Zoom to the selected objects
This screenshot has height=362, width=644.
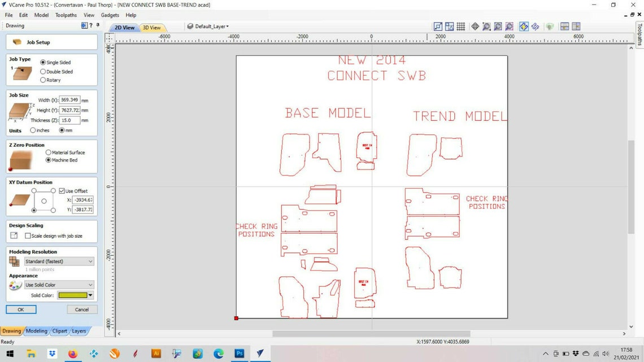coord(510,27)
